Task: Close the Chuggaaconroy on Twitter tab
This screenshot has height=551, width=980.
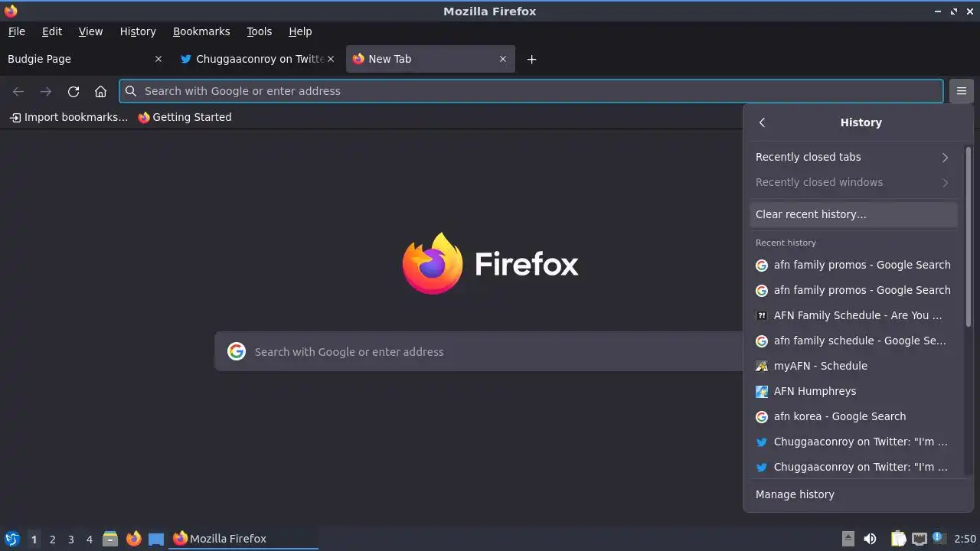Action: point(331,59)
